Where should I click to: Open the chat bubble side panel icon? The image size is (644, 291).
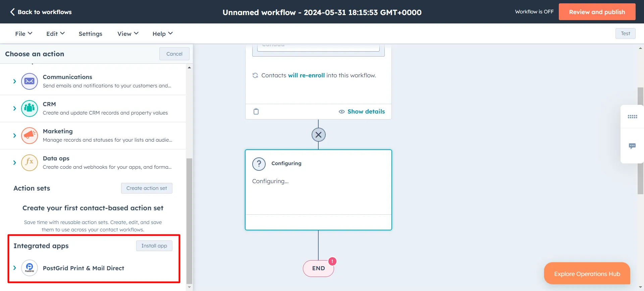point(632,146)
